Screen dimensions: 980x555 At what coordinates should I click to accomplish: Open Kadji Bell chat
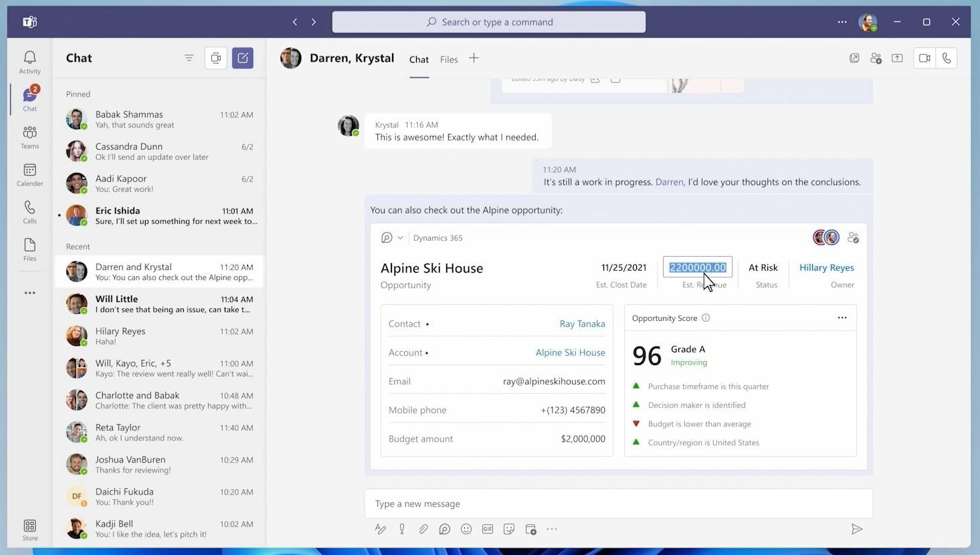(159, 528)
